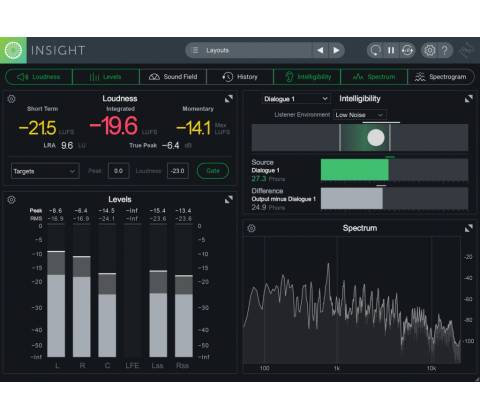Click the True Peak -6.4 value
Image resolution: width=480 pixels, height=420 pixels.
pyautogui.click(x=171, y=146)
